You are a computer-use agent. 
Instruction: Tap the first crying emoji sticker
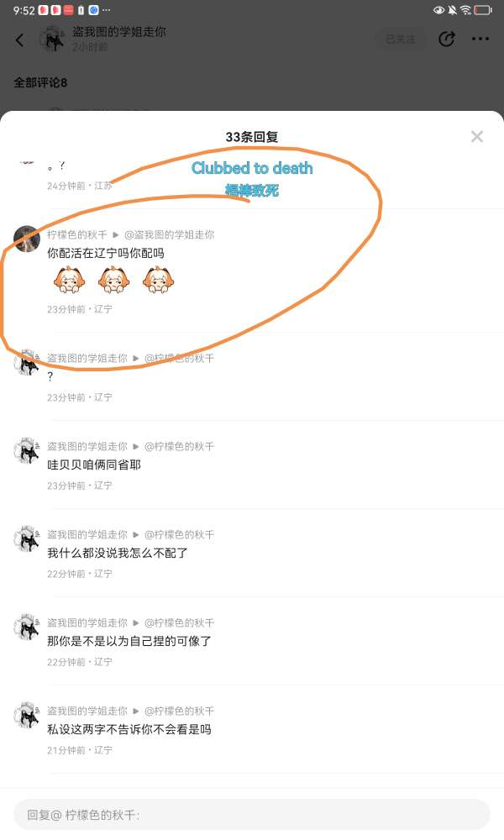69,281
